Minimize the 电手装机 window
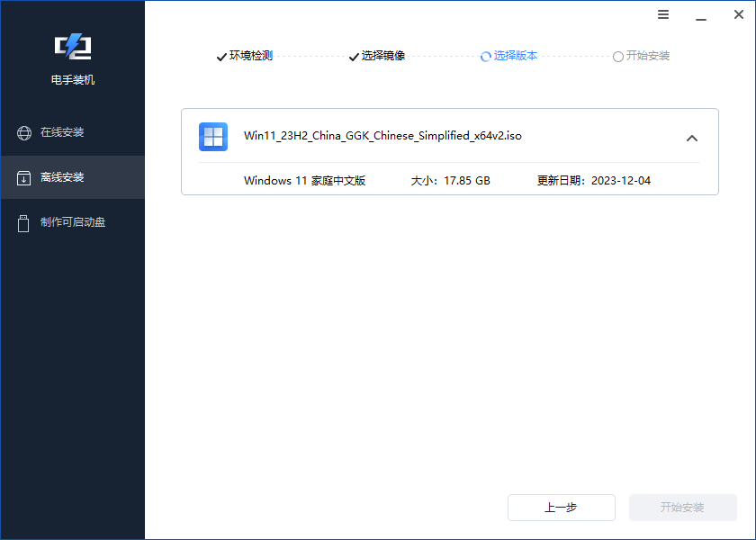Screen dimensions: 756x540 (x=700, y=14)
